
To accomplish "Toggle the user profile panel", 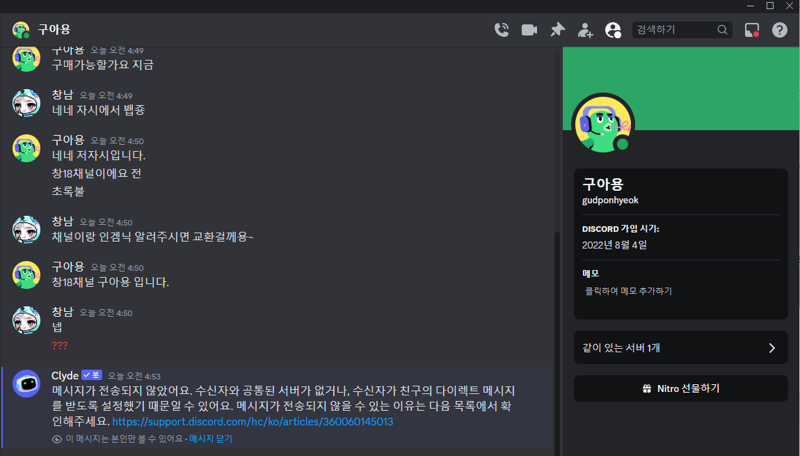I will coord(613,30).
